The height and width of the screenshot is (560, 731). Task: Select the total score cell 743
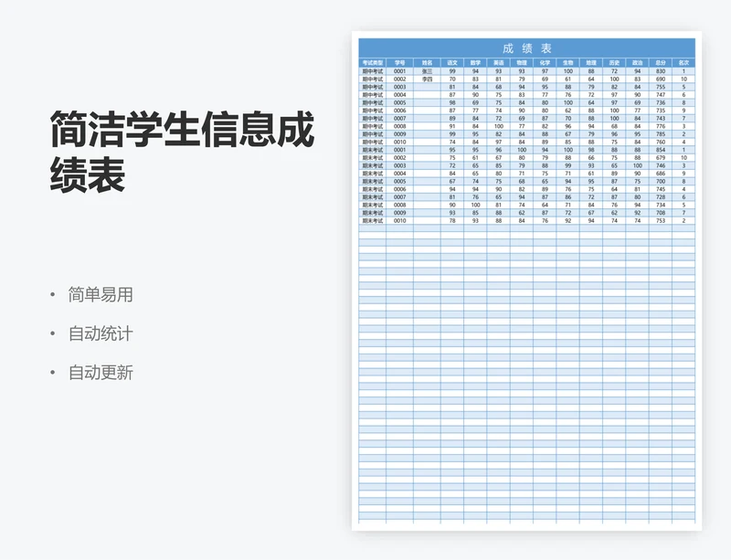point(661,119)
